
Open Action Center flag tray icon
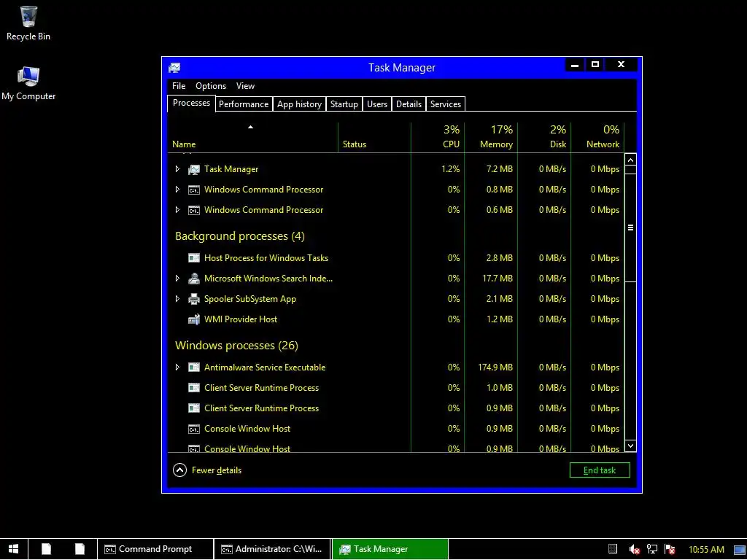coord(670,550)
